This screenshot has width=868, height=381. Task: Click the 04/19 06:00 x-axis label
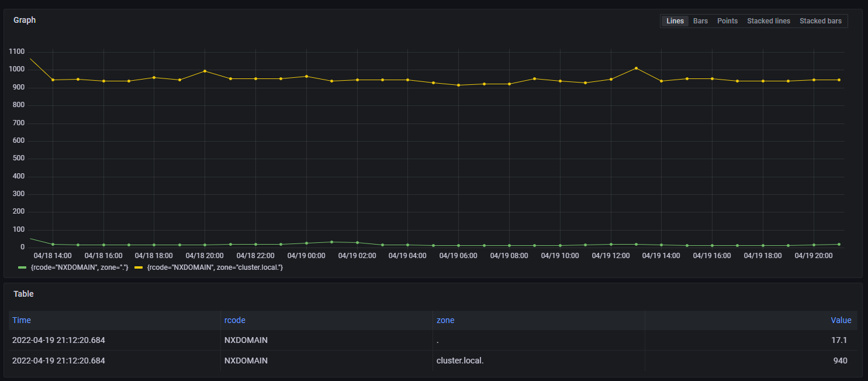(458, 256)
